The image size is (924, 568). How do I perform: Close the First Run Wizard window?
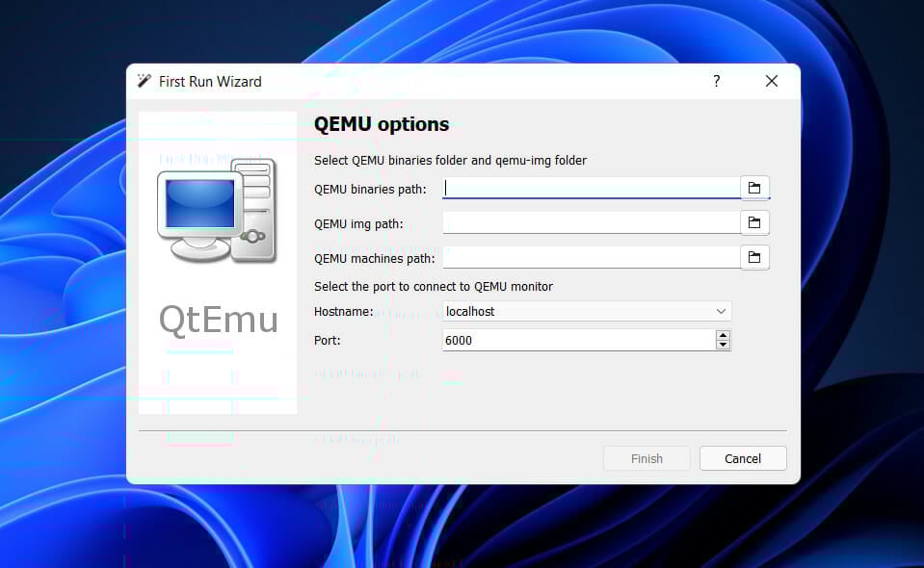tap(771, 81)
